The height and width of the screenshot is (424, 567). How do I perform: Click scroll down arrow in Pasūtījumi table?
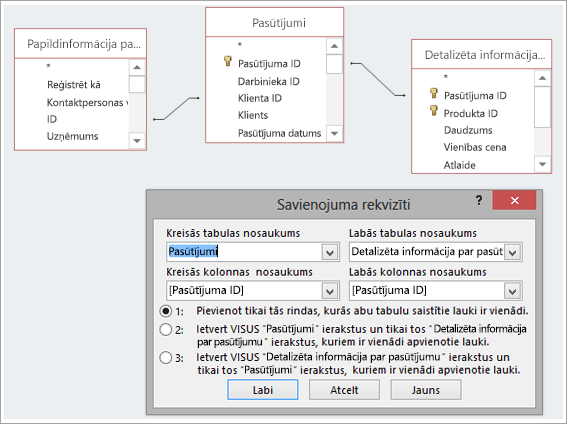click(334, 133)
